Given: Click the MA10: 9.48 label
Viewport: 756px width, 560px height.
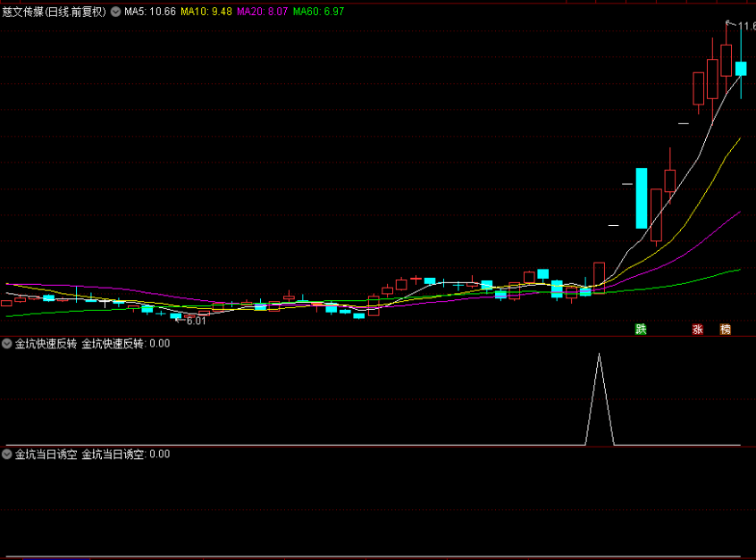Looking at the screenshot, I should point(206,12).
